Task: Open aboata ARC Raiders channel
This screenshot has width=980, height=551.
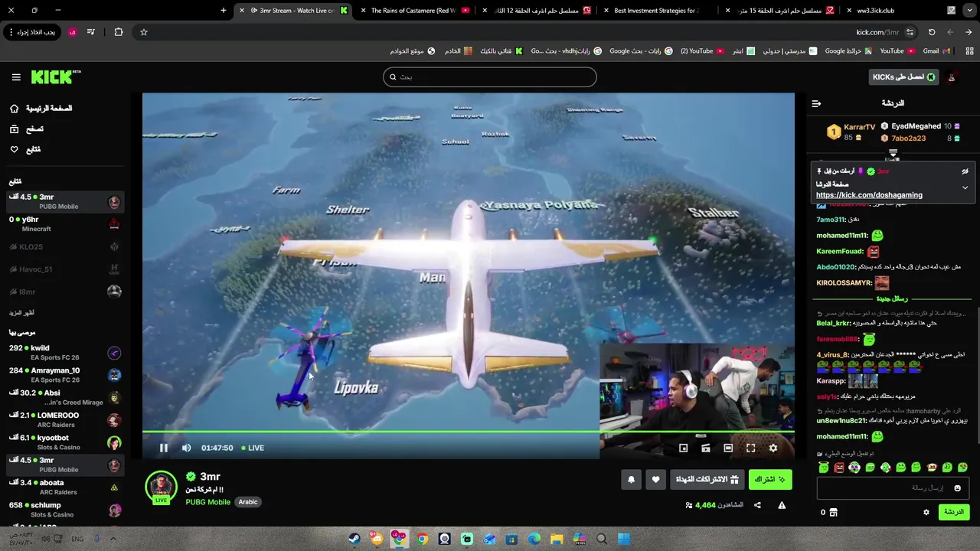Action: tap(65, 487)
